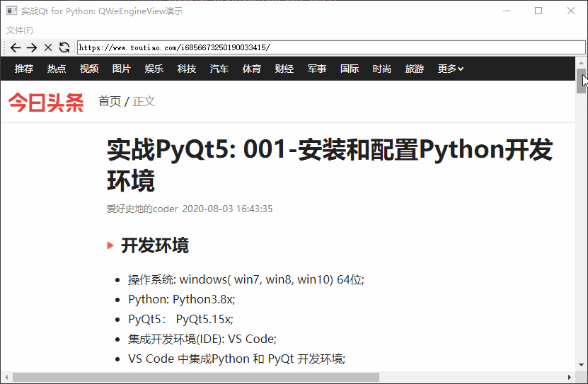Open the 文件(F) menu
Screen dimensions: 588x384
pyautogui.click(x=20, y=30)
